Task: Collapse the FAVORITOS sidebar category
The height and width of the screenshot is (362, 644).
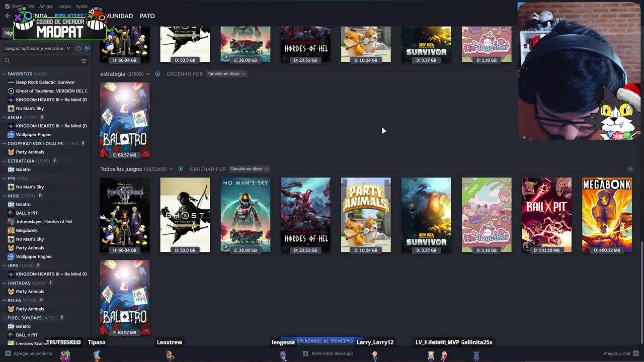Action: click(5, 74)
